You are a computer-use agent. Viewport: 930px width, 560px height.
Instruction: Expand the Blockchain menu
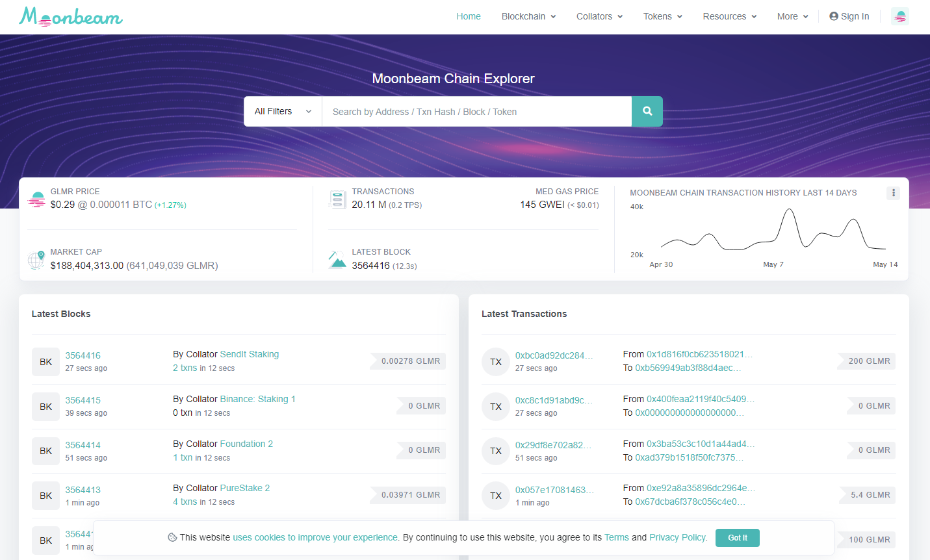[x=528, y=16]
